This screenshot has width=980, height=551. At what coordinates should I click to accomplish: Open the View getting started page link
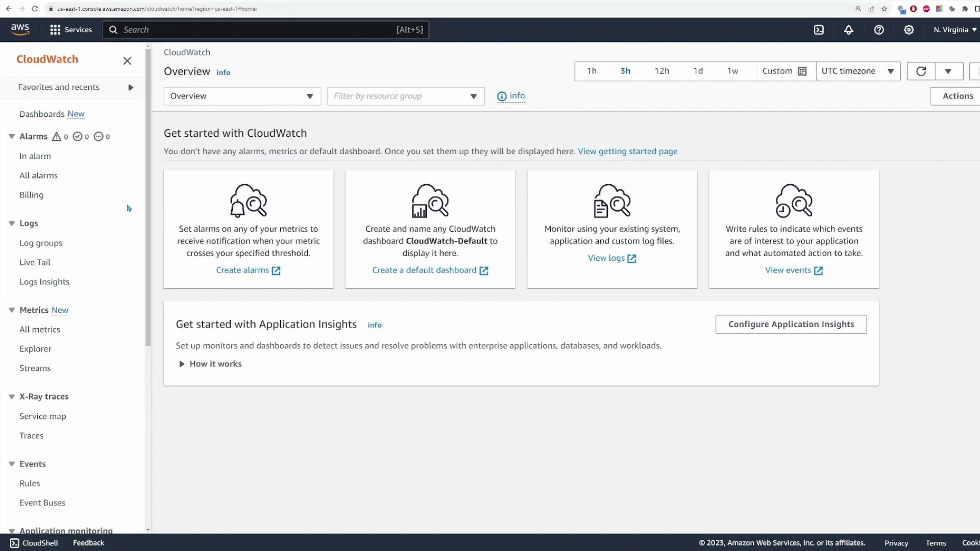627,151
